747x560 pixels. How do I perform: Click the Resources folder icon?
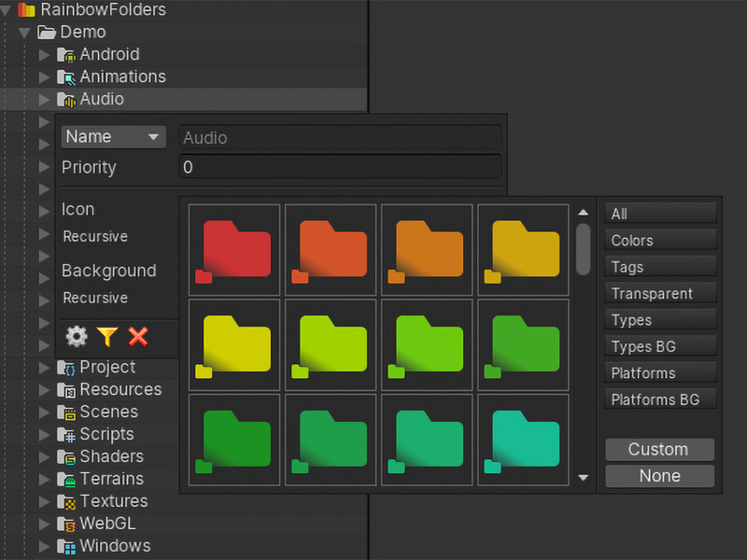point(65,390)
